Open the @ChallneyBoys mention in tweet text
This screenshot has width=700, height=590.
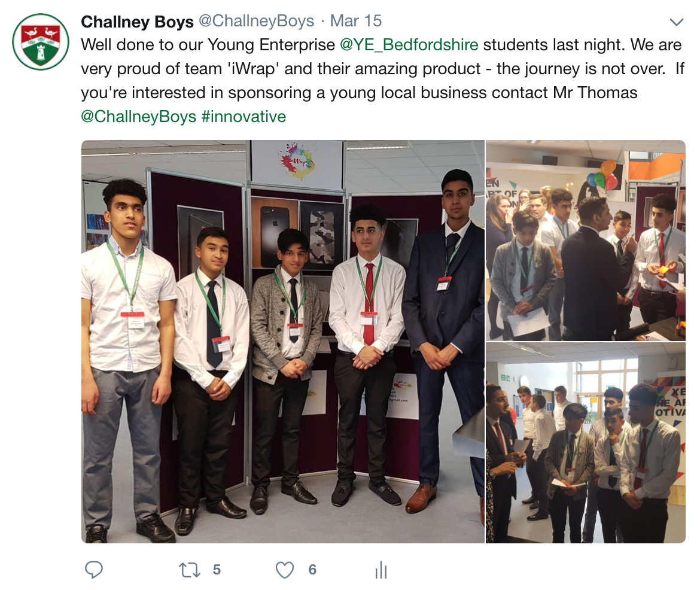[x=138, y=117]
